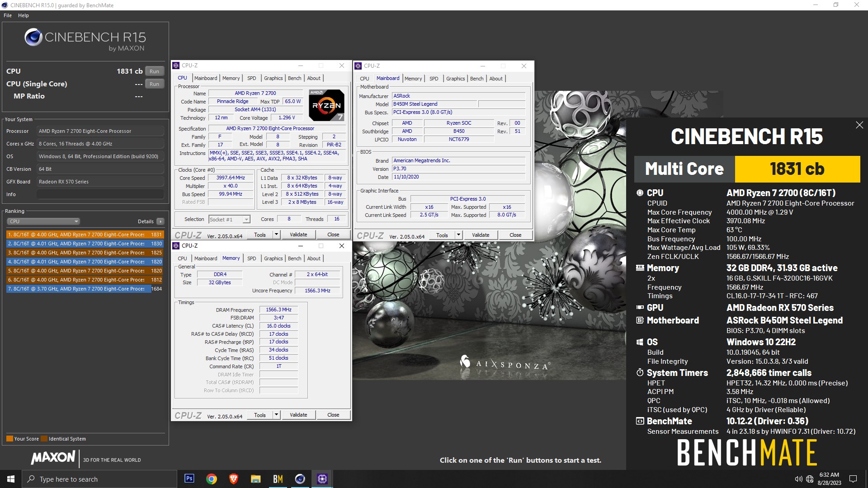The image size is (868, 488).
Task: Open Brave browser taskbar icon
Action: 234,479
